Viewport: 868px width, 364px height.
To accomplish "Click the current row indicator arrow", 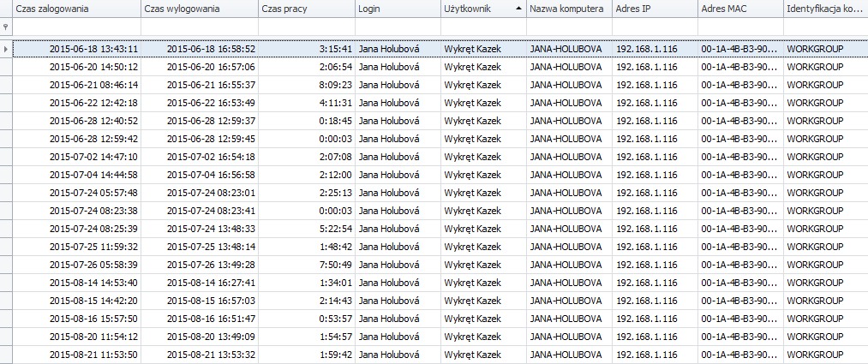I will [6, 49].
